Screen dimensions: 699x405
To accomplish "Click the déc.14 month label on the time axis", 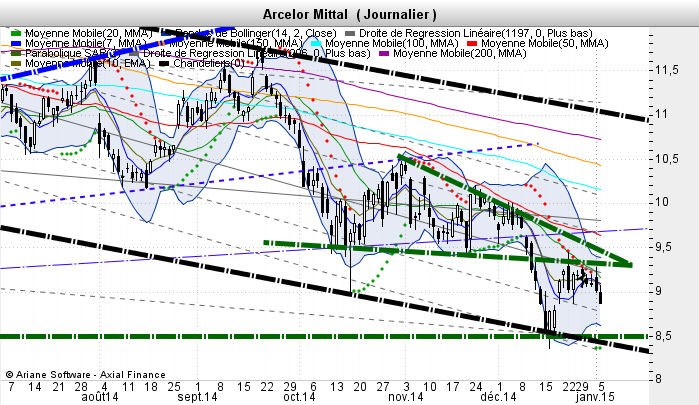I will (x=498, y=397).
